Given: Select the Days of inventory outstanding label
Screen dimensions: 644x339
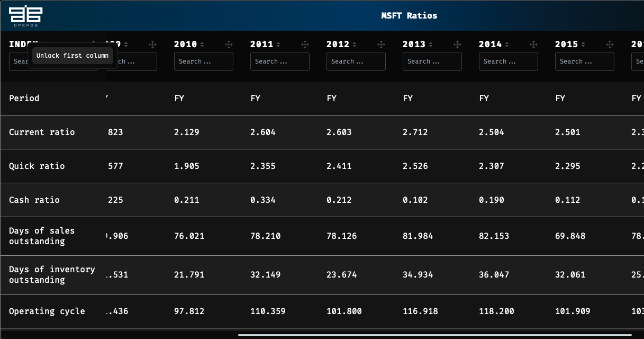Looking at the screenshot, I should (x=52, y=274).
